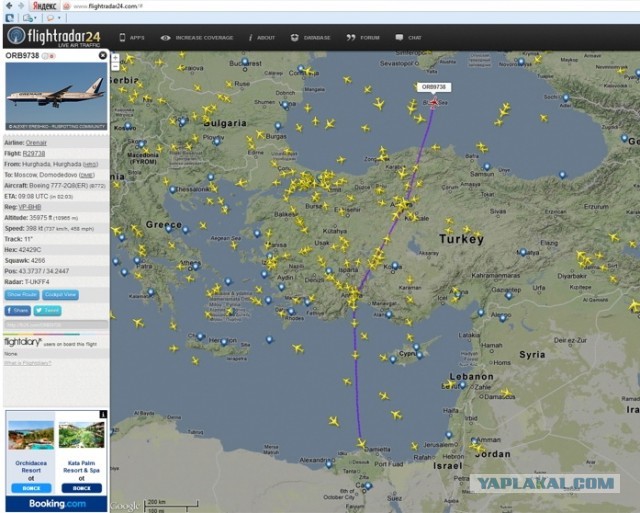Click the Aleppo airport pin
This screenshot has height=513, width=640.
[x=503, y=318]
